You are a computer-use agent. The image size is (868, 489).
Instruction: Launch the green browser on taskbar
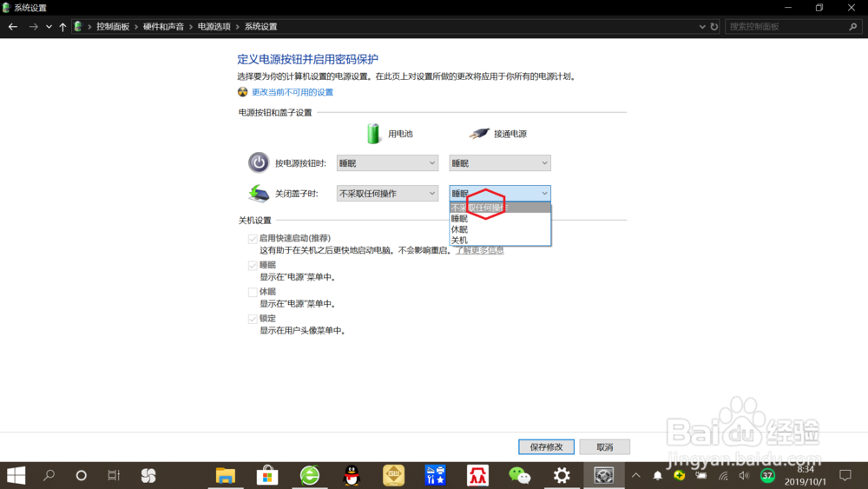tap(310, 475)
